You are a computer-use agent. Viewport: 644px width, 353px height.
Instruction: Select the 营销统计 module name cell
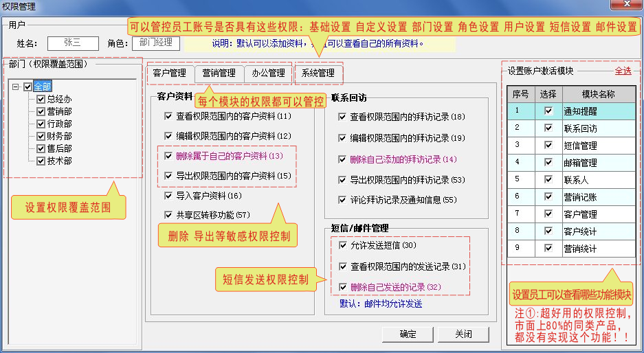599,249
